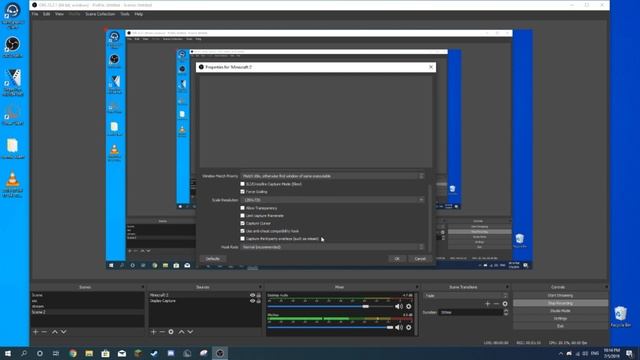The image size is (640, 360).
Task: Show hidden icons in system tray
Action: (560, 353)
